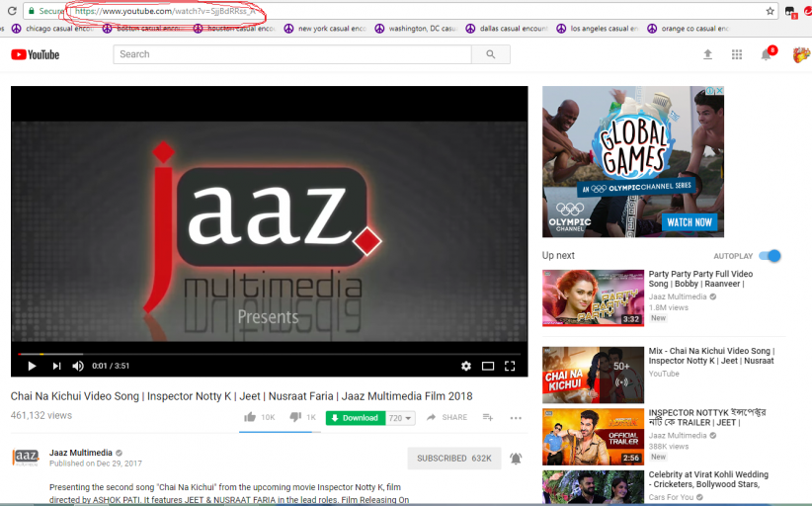
Task: Click the thumbs up like icon
Action: [251, 417]
